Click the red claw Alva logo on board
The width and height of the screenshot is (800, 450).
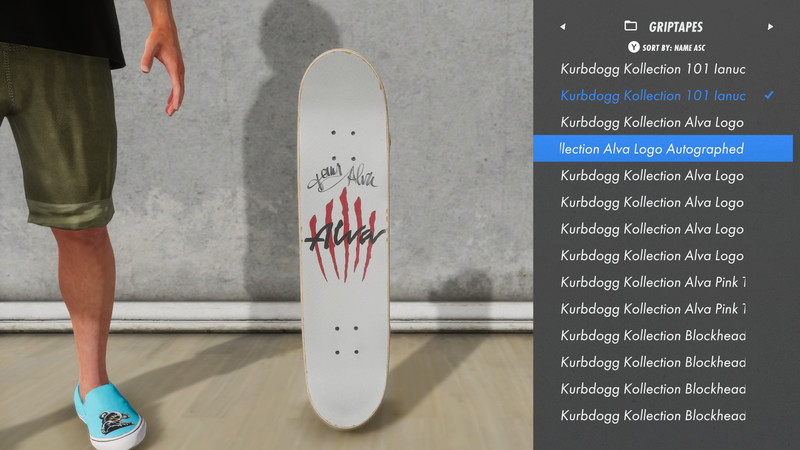[x=344, y=236]
